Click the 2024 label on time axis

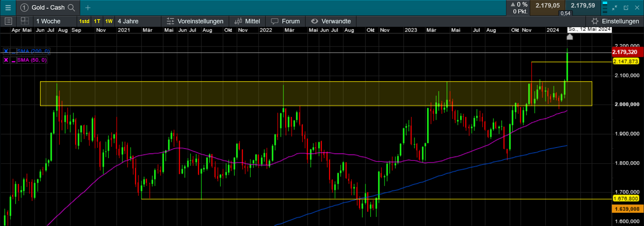pos(553,30)
